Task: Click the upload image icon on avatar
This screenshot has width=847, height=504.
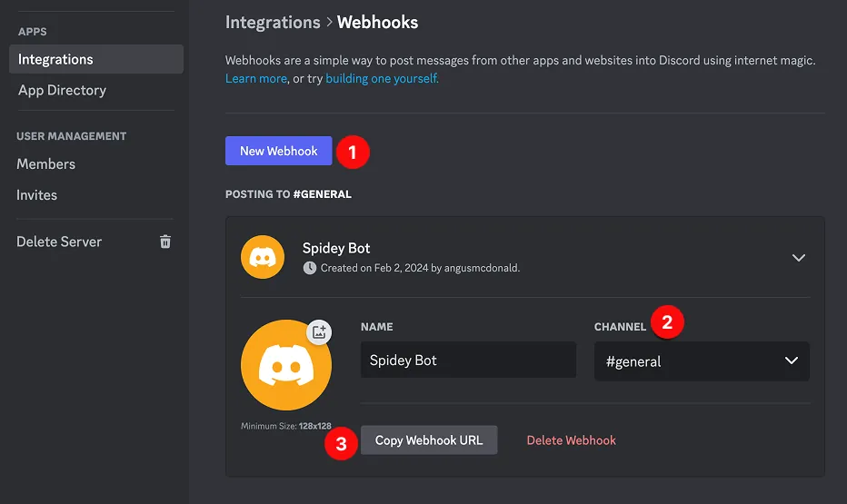Action: coord(319,331)
